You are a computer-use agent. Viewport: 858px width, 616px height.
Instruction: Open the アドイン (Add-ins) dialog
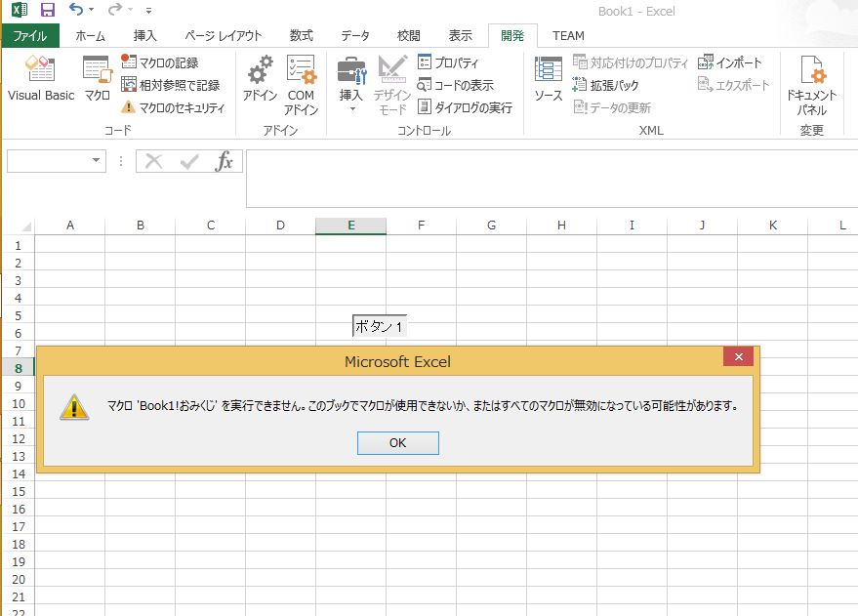(260, 79)
